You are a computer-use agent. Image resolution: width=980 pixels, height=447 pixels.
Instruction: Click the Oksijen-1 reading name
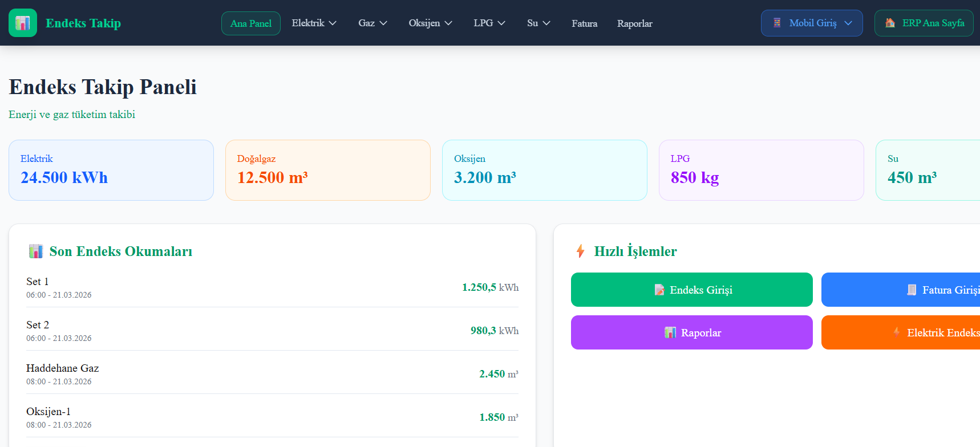48,412
